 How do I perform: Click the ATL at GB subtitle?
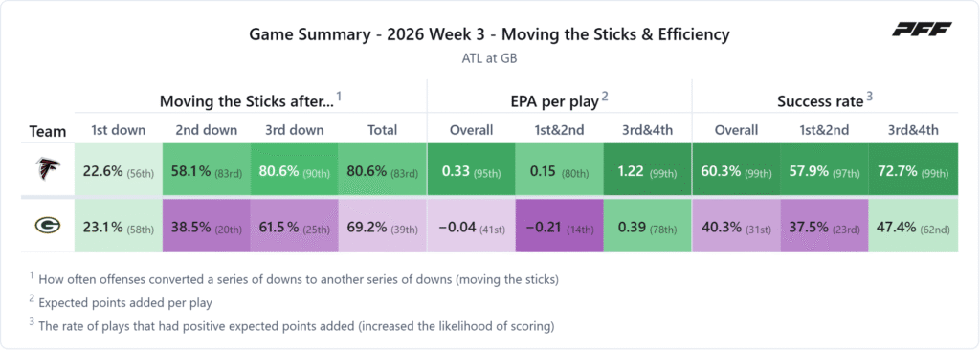click(x=489, y=59)
